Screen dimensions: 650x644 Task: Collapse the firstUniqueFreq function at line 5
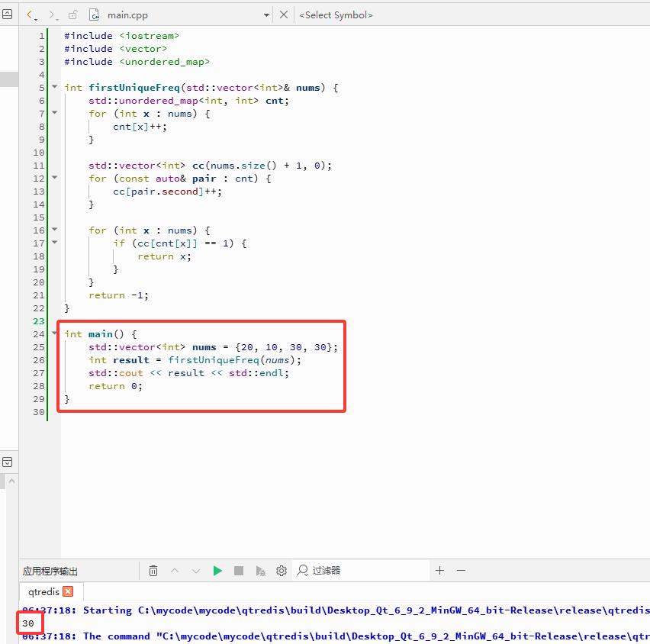click(54, 87)
